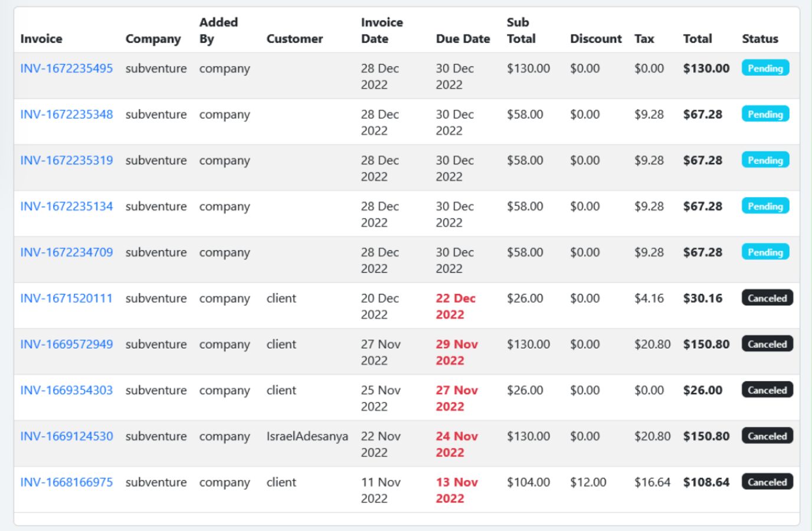
Task: Open invoice INV-1672235495
Action: click(x=66, y=68)
